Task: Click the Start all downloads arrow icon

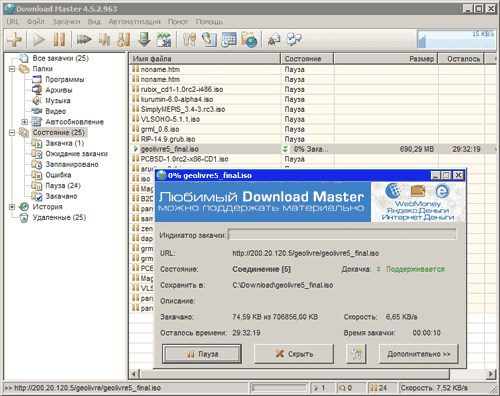Action: coord(84,39)
